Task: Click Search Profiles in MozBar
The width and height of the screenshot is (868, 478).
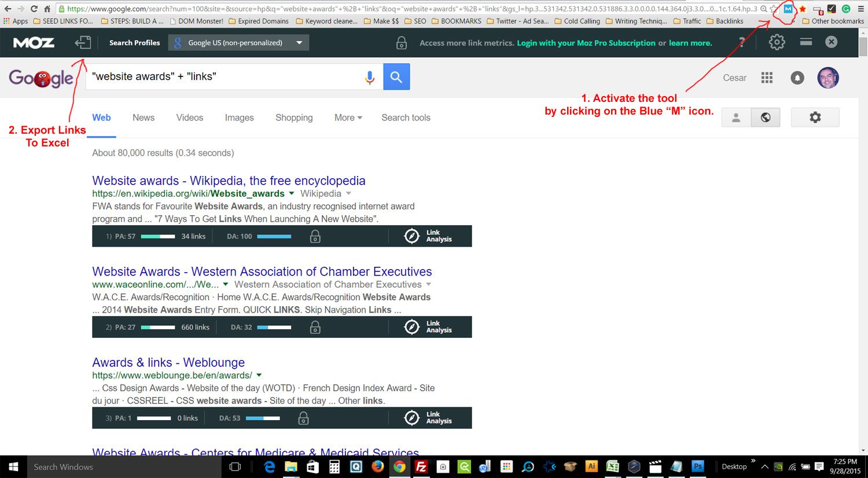Action: tap(134, 42)
